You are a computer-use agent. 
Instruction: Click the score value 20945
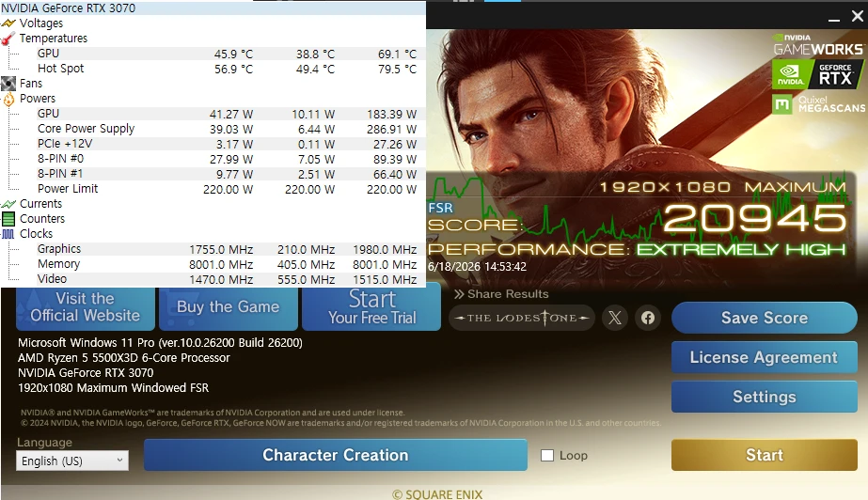[x=755, y=218]
